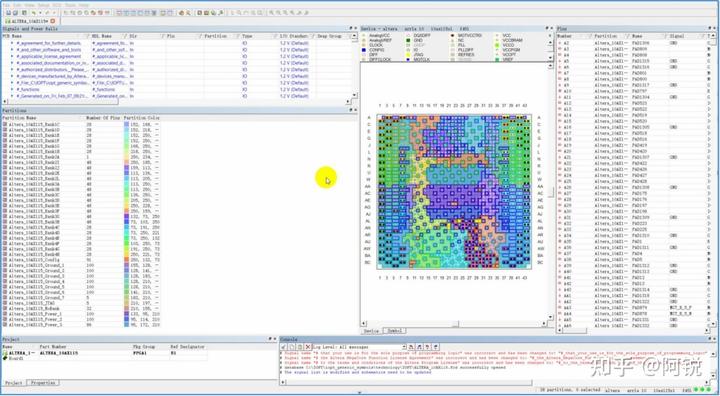Select pin A2 row in Pins panel
Screen dimensions: 720x396
(634, 43)
